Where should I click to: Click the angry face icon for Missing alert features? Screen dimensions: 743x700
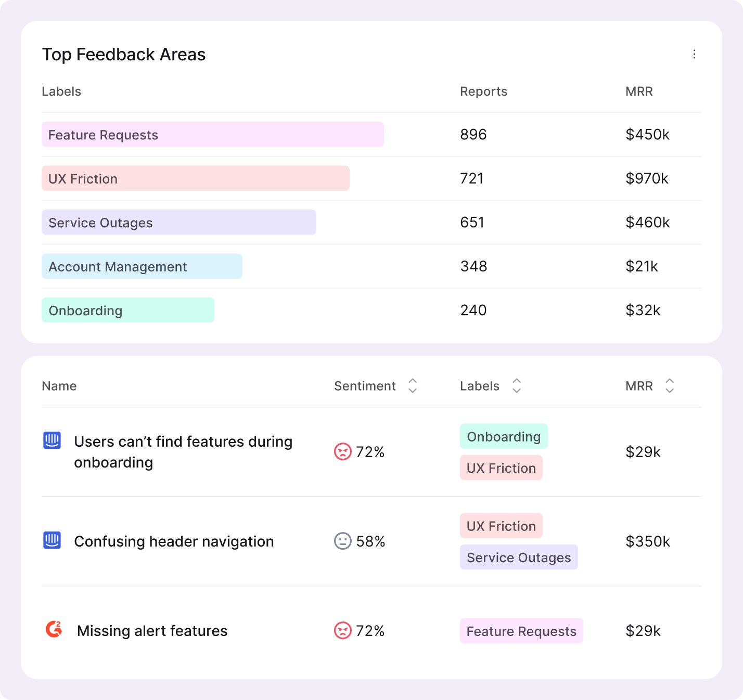point(342,630)
